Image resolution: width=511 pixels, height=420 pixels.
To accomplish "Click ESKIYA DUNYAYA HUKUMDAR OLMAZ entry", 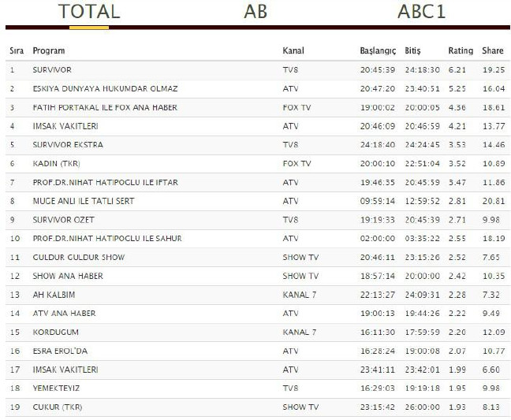I will (105, 88).
